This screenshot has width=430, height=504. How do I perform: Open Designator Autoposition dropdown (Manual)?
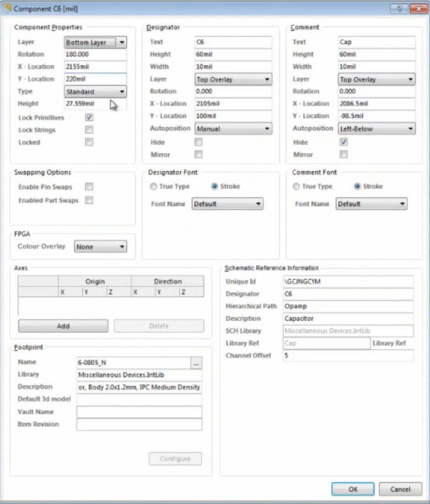click(234, 129)
